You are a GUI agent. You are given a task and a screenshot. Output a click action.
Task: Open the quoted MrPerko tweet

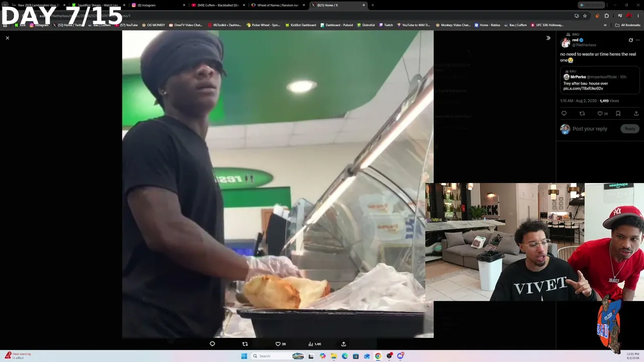(600, 80)
